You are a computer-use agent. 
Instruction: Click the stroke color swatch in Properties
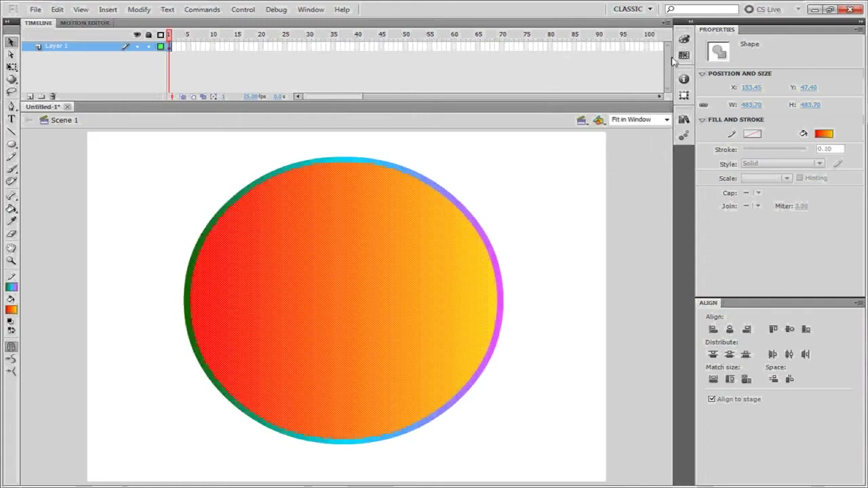(x=752, y=134)
